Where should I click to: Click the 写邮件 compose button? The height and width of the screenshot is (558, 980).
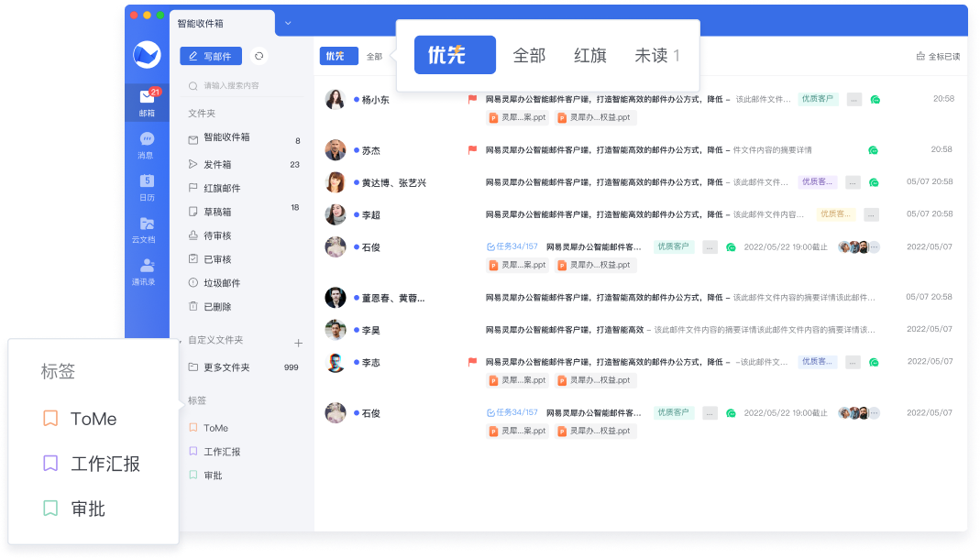pyautogui.click(x=211, y=57)
